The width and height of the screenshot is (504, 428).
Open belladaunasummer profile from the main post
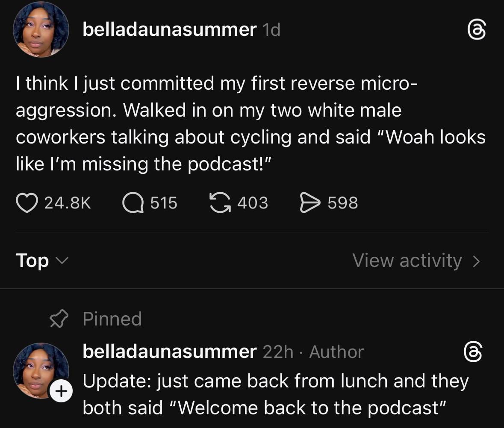pos(169,29)
